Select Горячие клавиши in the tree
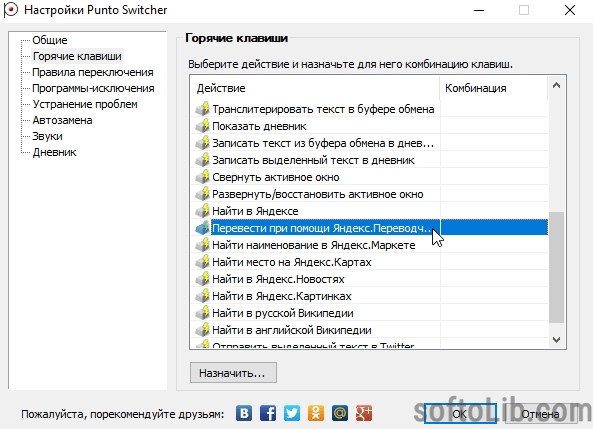This screenshot has height=429, width=593. pyautogui.click(x=77, y=56)
